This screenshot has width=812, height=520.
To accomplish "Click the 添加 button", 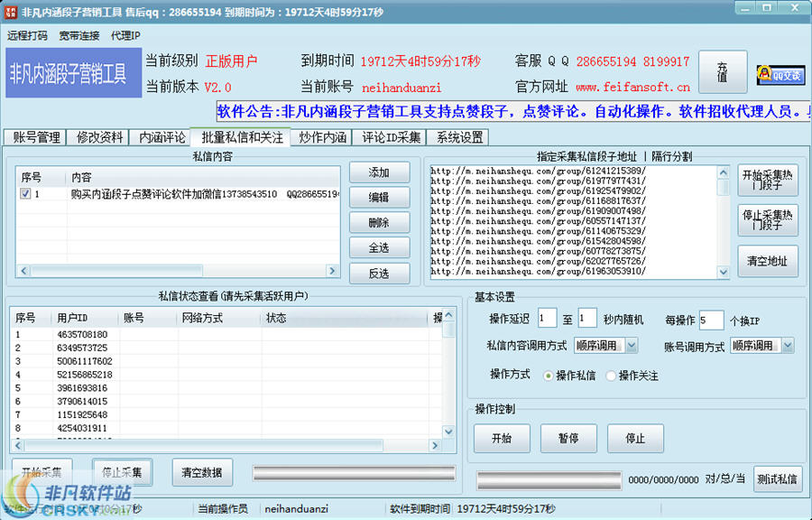I will click(379, 172).
